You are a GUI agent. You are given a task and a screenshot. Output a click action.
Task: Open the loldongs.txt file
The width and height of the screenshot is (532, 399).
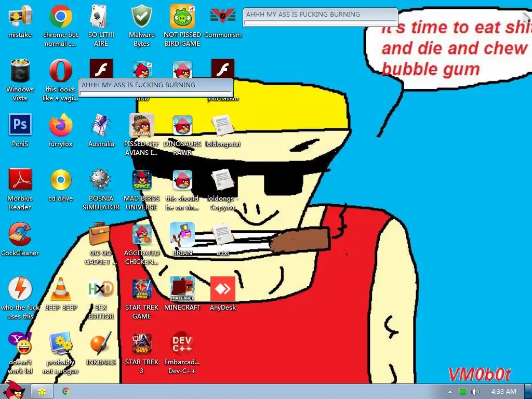pyautogui.click(x=223, y=125)
